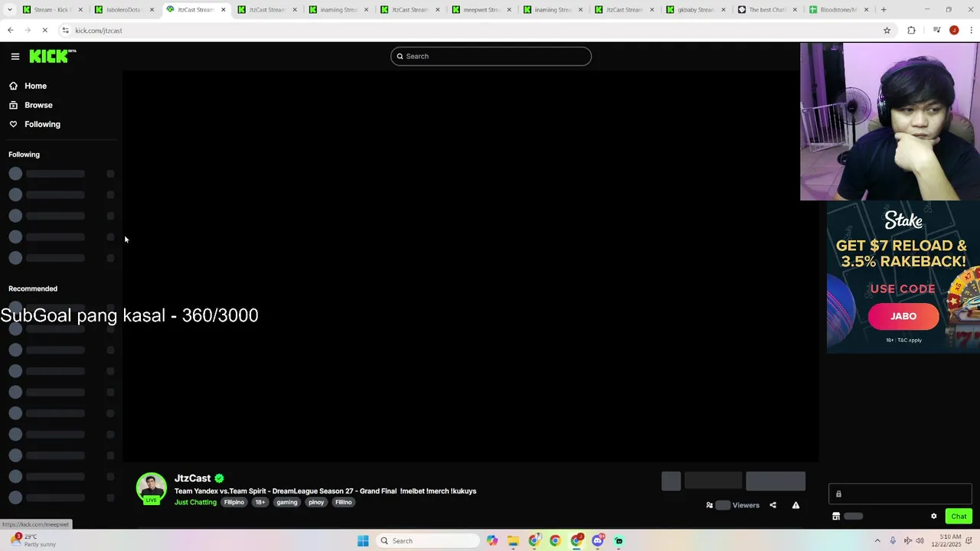Click the viewers count icon

710,505
